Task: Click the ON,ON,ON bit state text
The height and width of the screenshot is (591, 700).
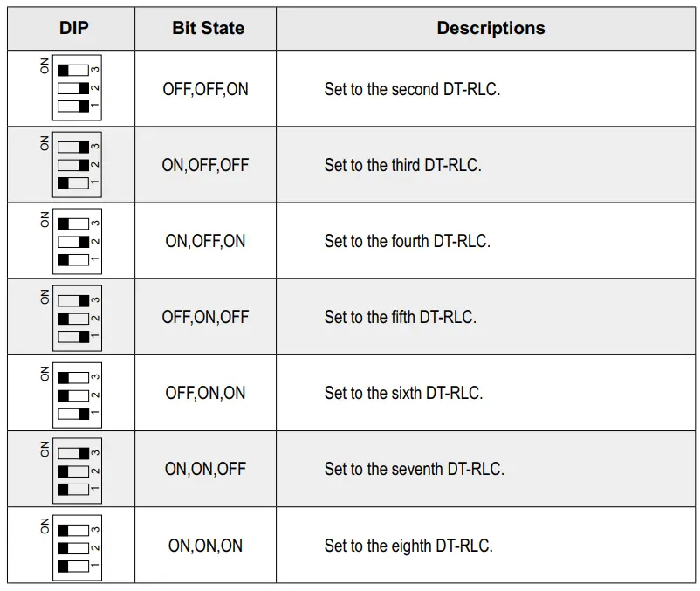Action: [x=205, y=546]
